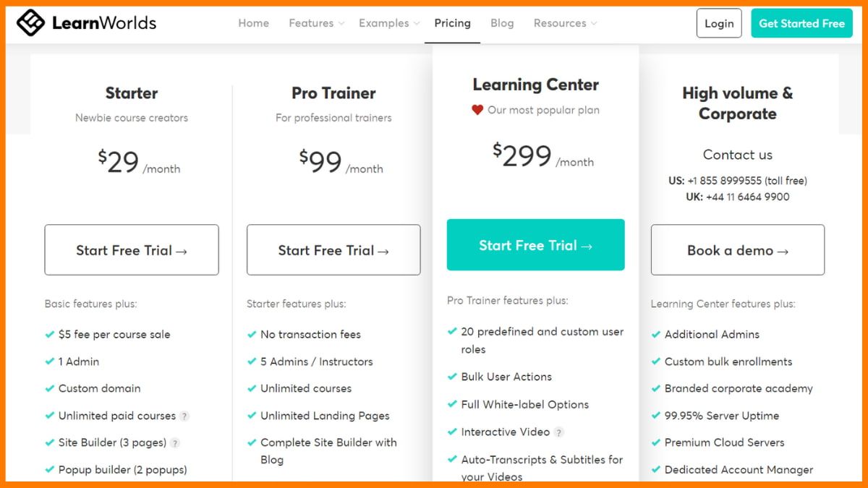The width and height of the screenshot is (868, 488).
Task: Expand the Resources dropdown
Action: [x=564, y=22]
